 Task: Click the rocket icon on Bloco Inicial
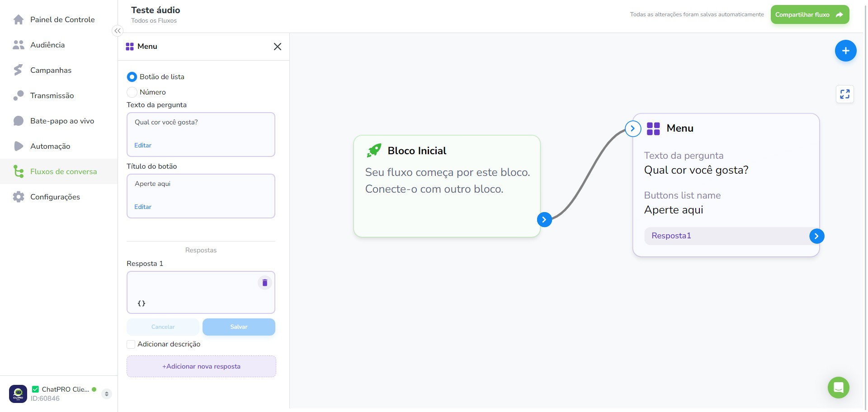pyautogui.click(x=374, y=151)
